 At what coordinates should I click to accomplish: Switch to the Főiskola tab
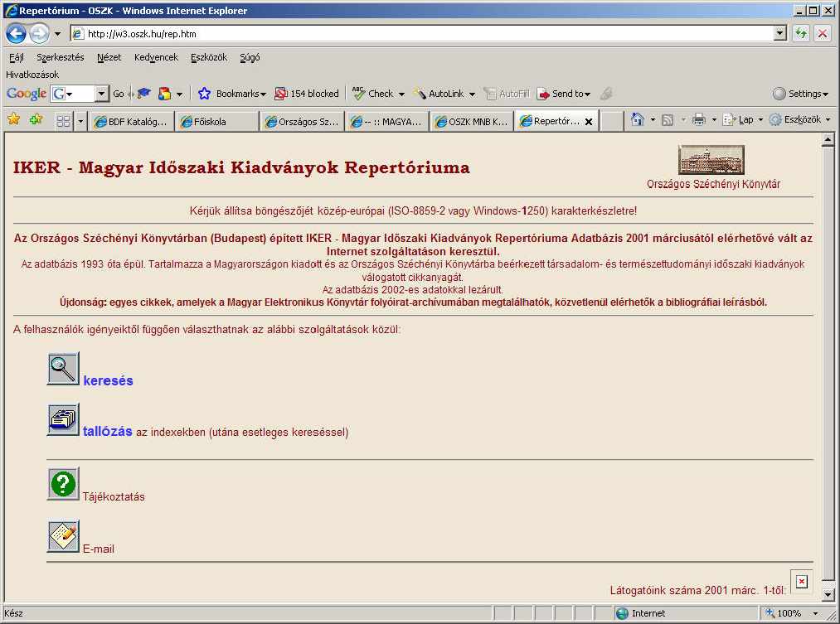point(217,122)
